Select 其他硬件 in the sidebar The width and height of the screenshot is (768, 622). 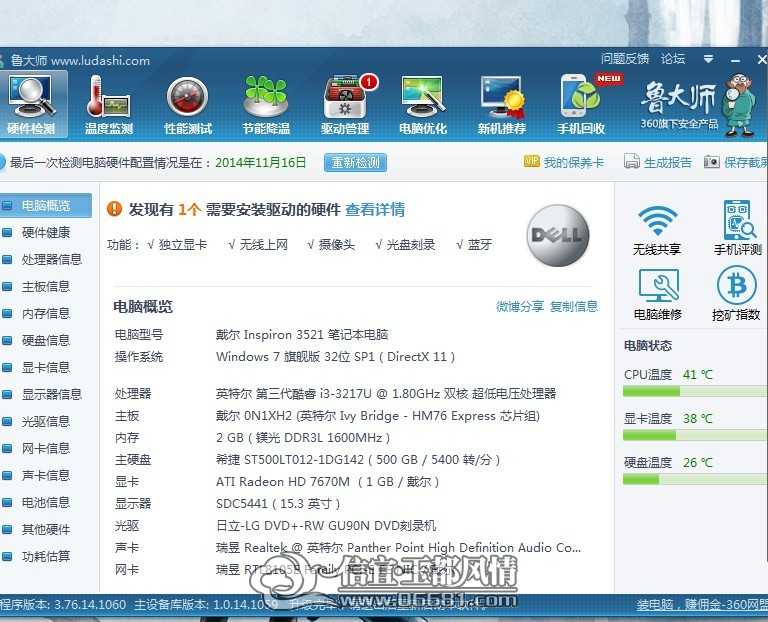coord(46,529)
